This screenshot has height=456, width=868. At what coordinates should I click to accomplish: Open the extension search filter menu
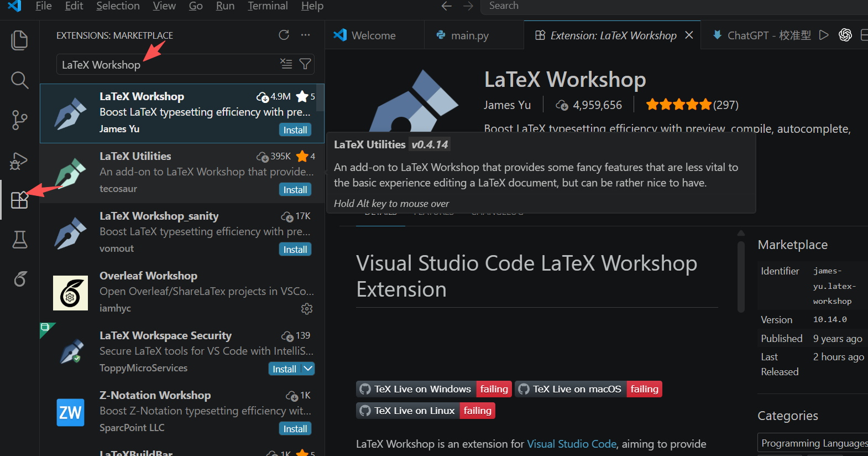(x=305, y=64)
